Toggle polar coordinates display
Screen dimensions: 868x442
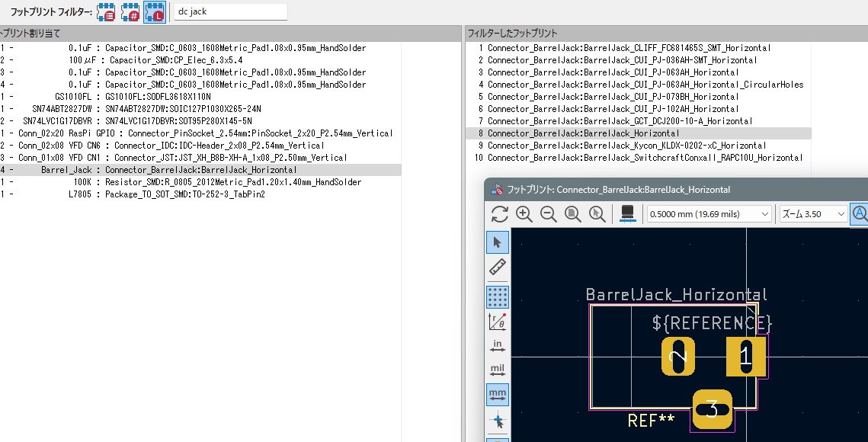pyautogui.click(x=497, y=322)
